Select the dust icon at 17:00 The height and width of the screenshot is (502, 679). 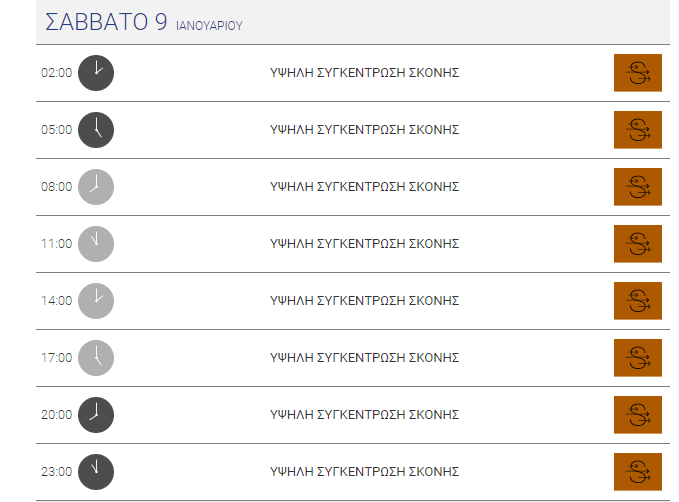tap(637, 358)
